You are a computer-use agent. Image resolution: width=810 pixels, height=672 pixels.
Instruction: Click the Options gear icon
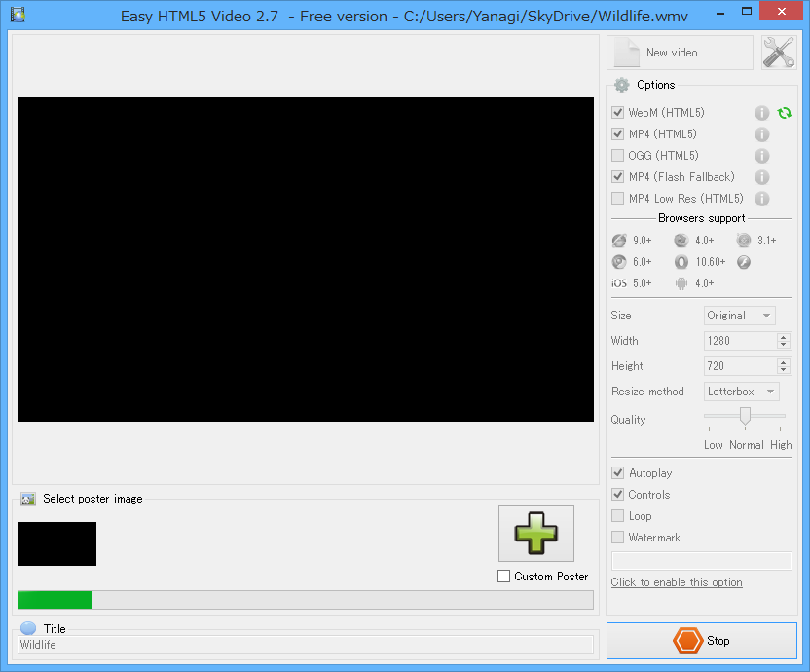pyautogui.click(x=621, y=85)
